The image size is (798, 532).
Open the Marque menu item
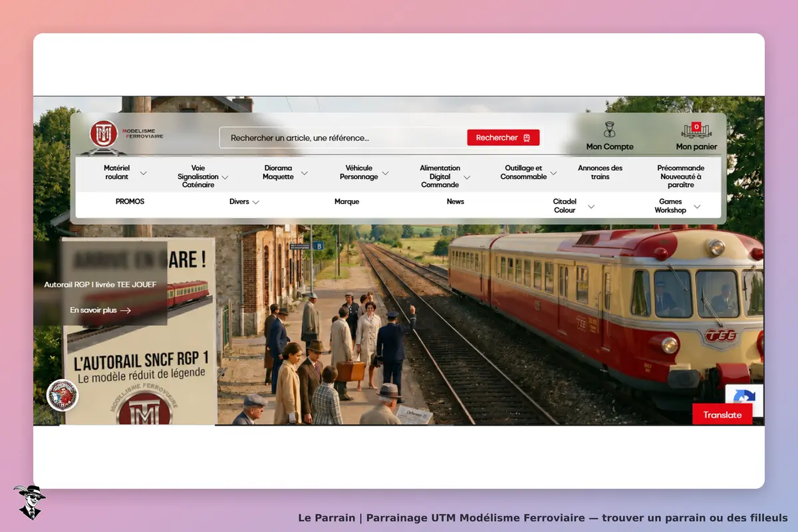(346, 201)
